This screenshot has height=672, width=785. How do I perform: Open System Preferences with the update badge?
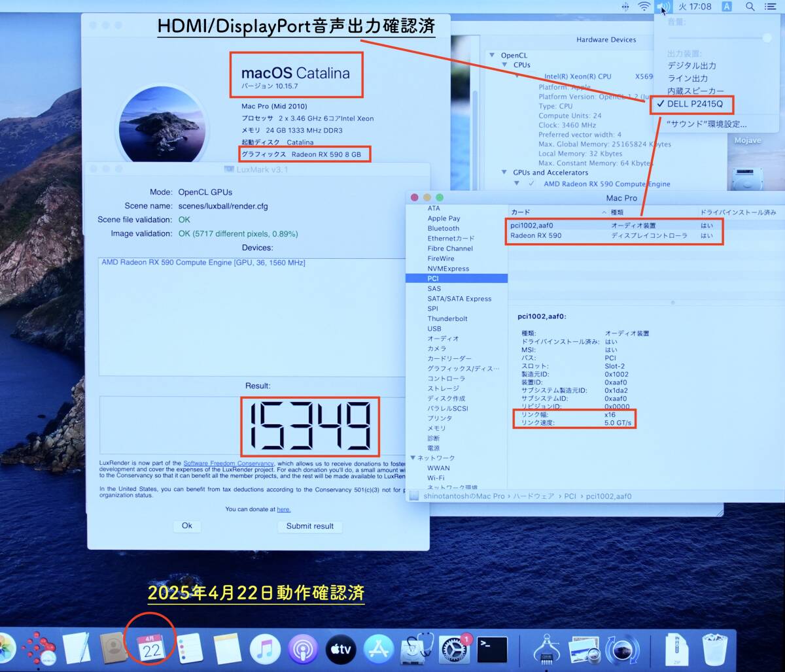(x=454, y=649)
